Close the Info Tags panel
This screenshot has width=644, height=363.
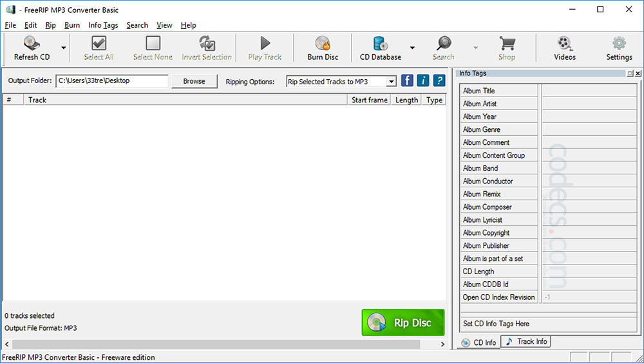(638, 73)
